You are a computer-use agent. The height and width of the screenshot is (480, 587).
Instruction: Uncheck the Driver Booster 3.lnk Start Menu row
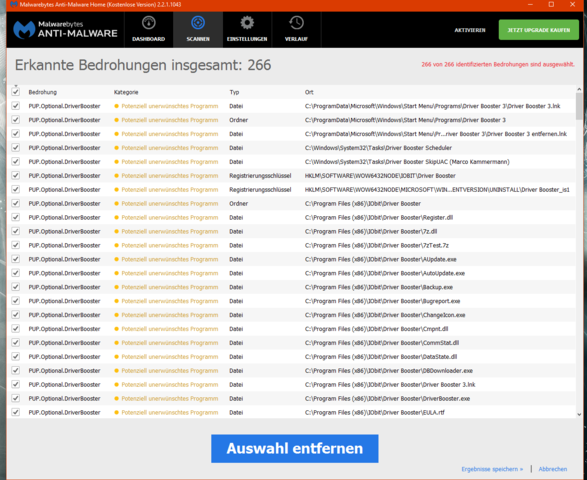pos(16,106)
